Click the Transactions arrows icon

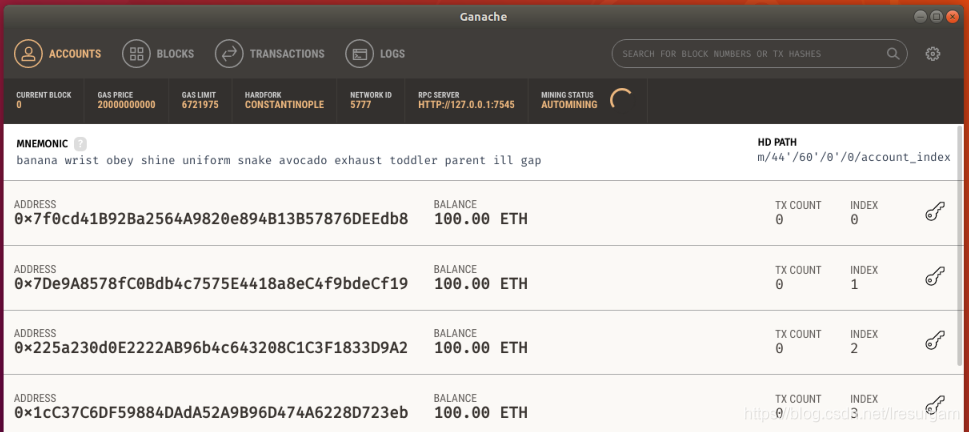(229, 54)
